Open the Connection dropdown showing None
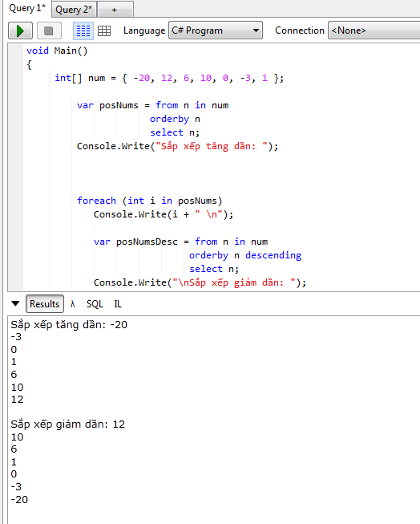This screenshot has width=420, height=524. (374, 30)
